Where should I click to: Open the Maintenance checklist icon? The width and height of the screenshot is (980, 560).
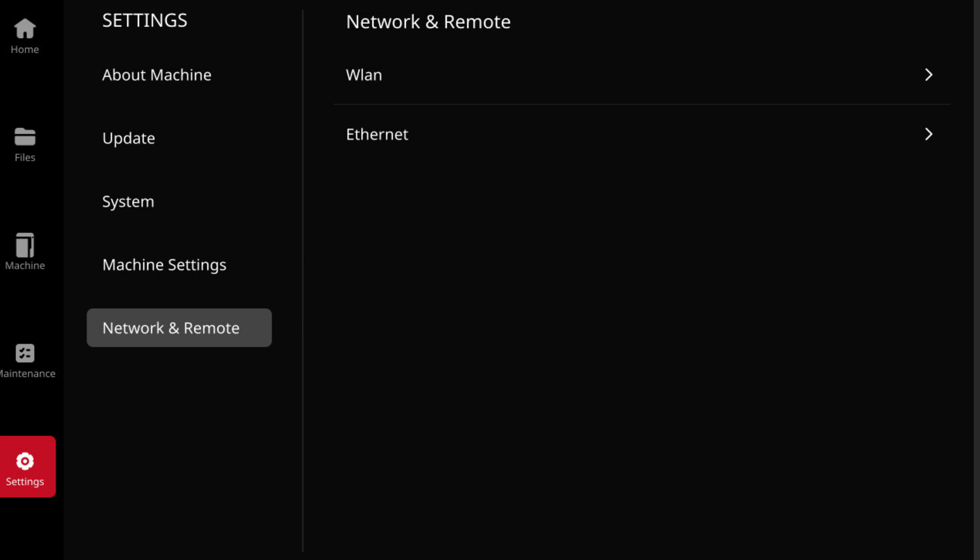[x=25, y=353]
